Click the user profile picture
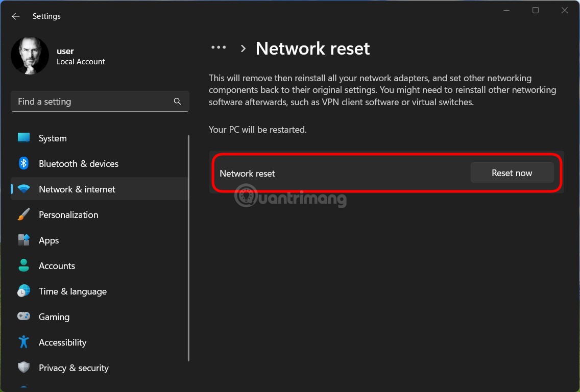The height and width of the screenshot is (392, 580). [30, 55]
